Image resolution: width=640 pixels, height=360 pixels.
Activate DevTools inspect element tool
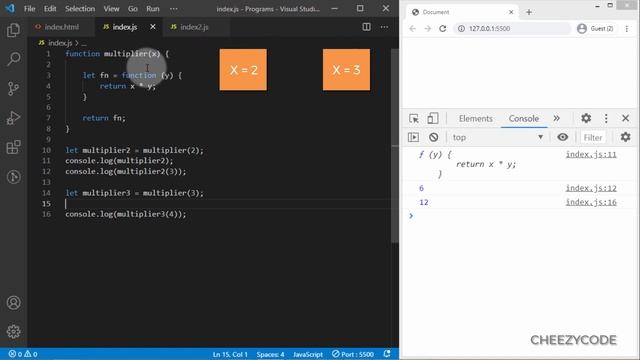(414, 118)
